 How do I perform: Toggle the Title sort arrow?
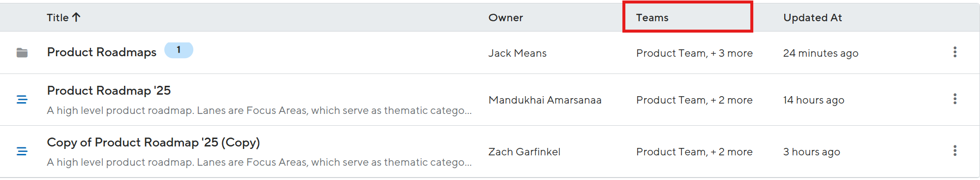click(76, 17)
